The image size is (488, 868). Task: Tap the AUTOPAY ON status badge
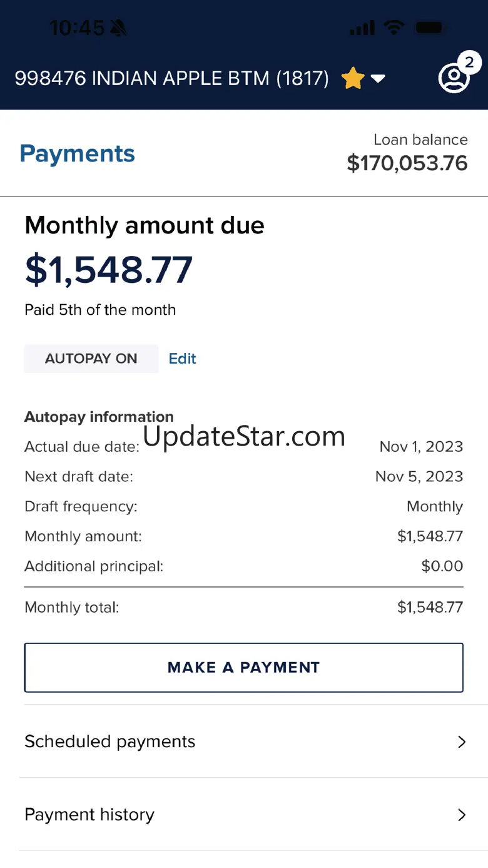(91, 359)
